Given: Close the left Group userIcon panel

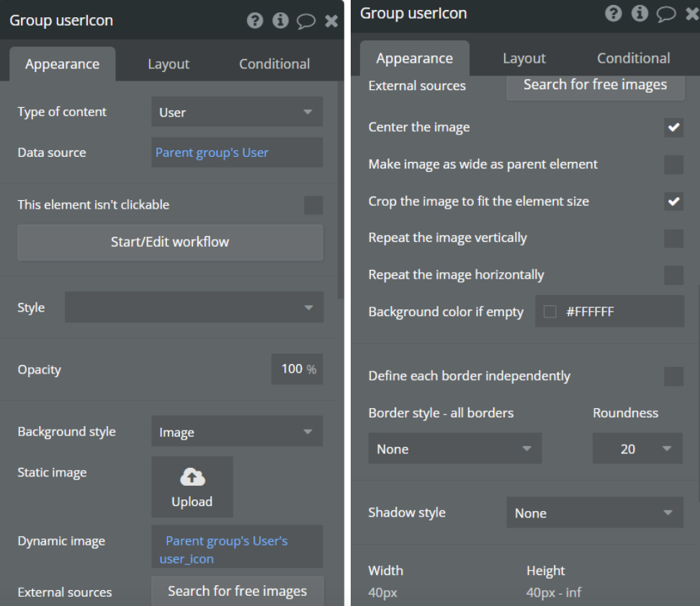Looking at the screenshot, I should (331, 21).
